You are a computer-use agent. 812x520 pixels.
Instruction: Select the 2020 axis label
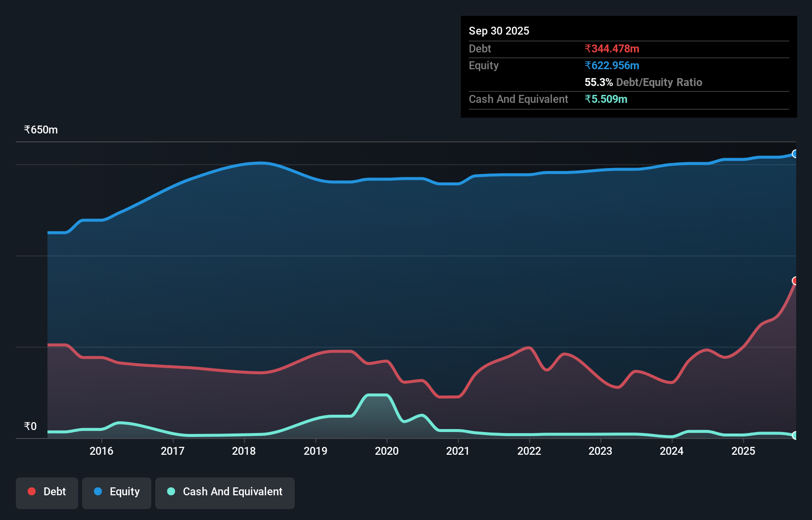[387, 451]
